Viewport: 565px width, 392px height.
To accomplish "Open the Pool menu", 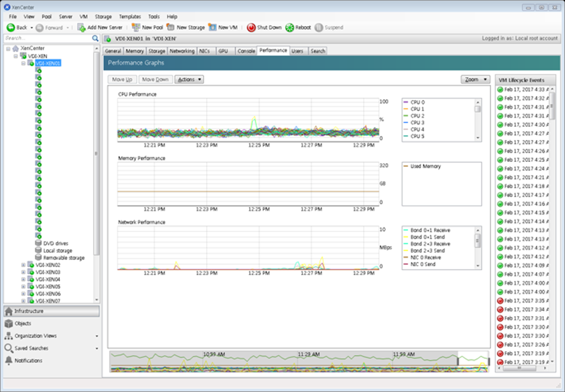I will pyautogui.click(x=47, y=17).
